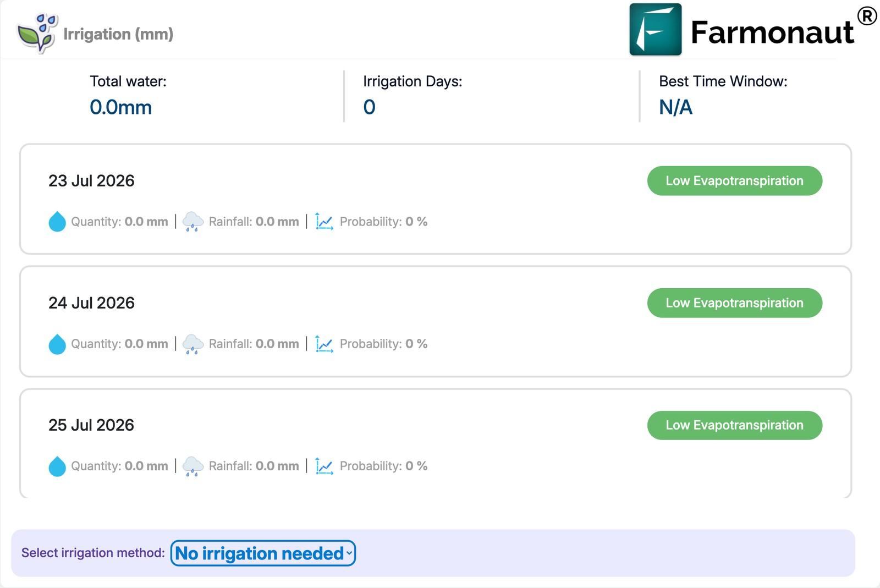Click 'Quantity: 0.0 mm' for 23 Jul 2026
Screen dimensions: 880x588
coord(119,222)
